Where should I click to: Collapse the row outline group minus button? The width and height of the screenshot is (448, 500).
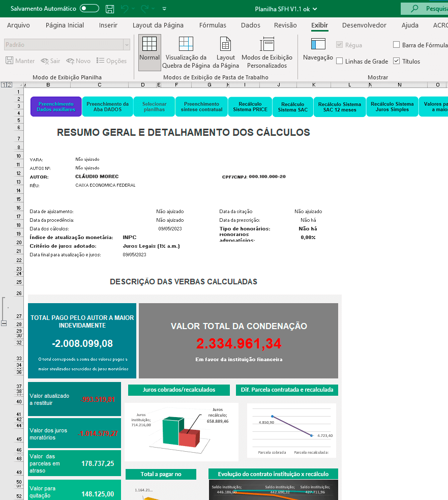(4, 323)
